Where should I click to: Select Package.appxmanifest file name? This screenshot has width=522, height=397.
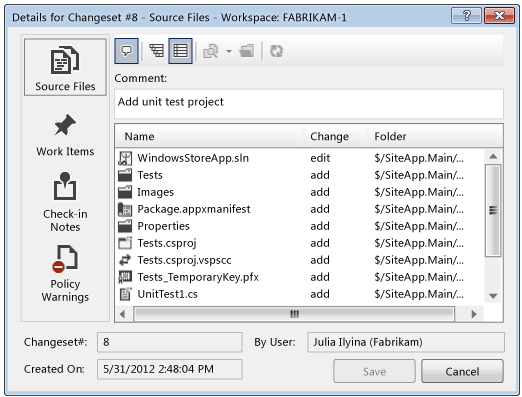tap(194, 209)
